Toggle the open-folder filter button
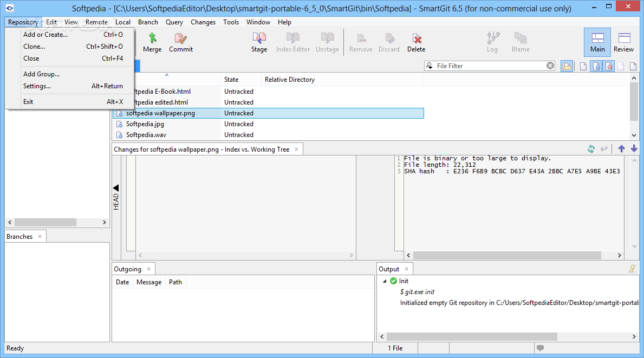 (x=567, y=66)
